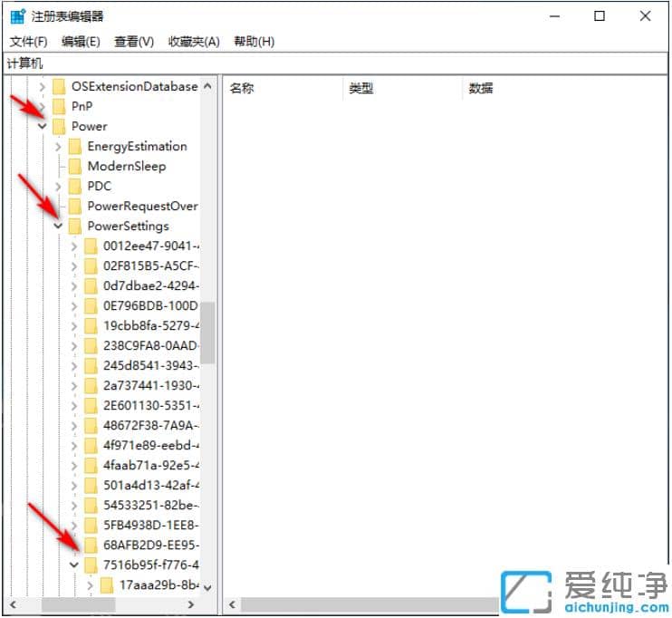Viewport: 672px width, 618px height.
Task: Collapse the 7516b95f-f776 key
Action: pos(73,565)
